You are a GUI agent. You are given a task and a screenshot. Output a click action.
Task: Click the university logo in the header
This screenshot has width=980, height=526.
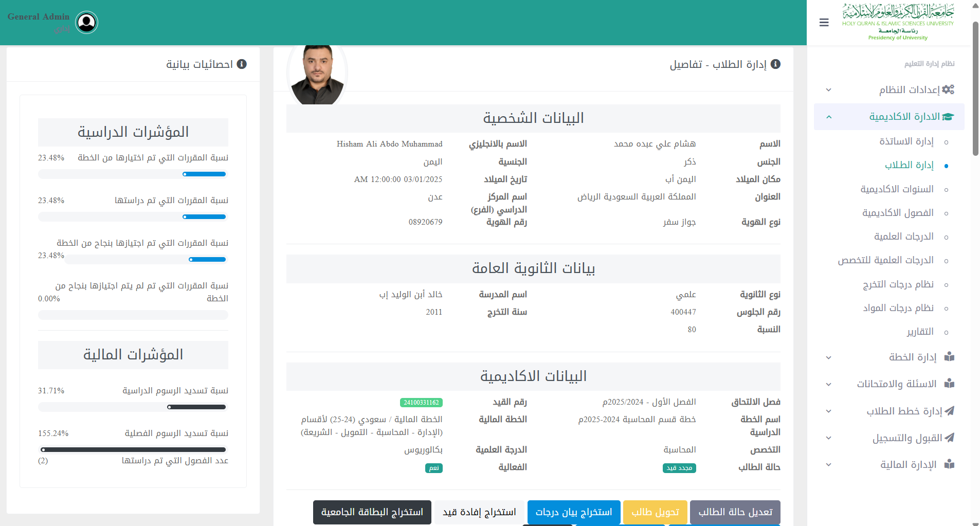pyautogui.click(x=898, y=22)
